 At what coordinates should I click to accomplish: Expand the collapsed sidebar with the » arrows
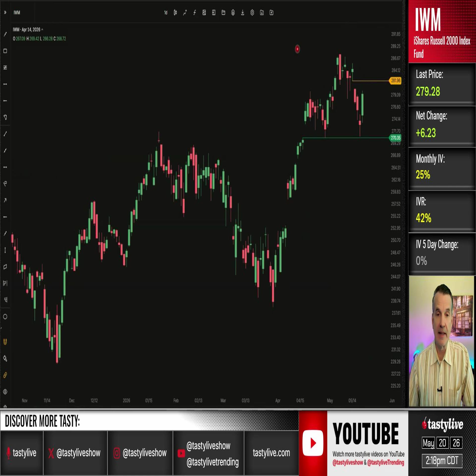coord(5,13)
